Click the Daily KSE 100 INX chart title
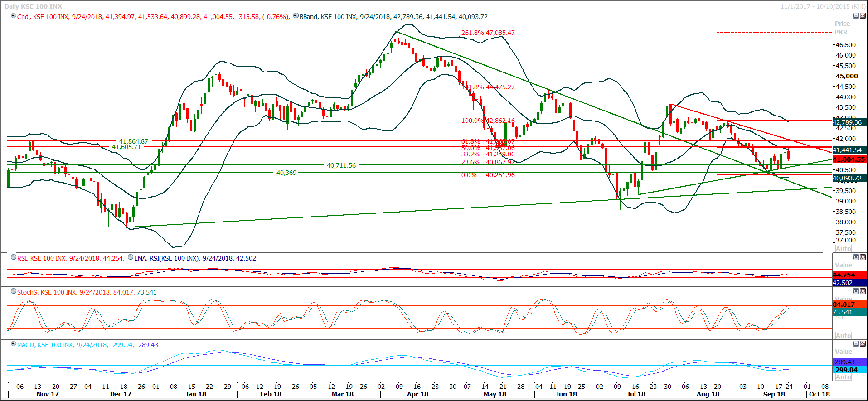Viewport: 868px width, 401px height. coord(34,6)
